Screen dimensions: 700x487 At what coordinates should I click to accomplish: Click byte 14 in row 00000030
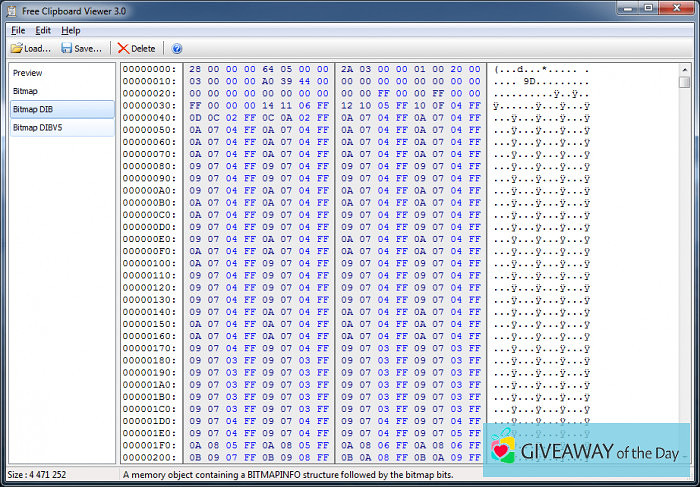pos(268,106)
